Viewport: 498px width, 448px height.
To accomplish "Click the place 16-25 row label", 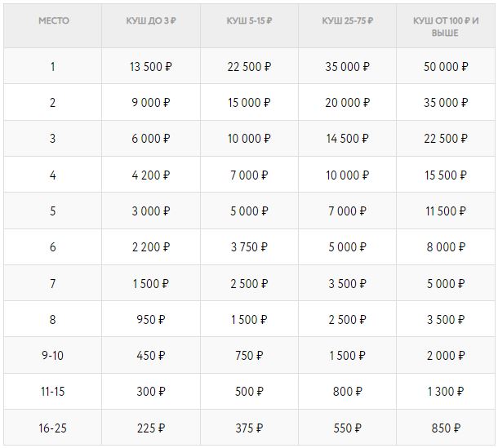I will point(53,428).
